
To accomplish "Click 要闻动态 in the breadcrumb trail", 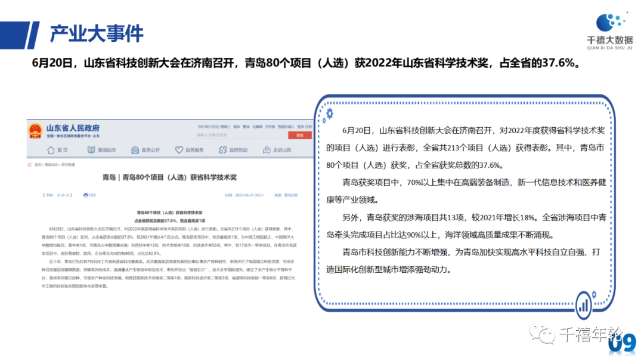I will tap(51, 164).
